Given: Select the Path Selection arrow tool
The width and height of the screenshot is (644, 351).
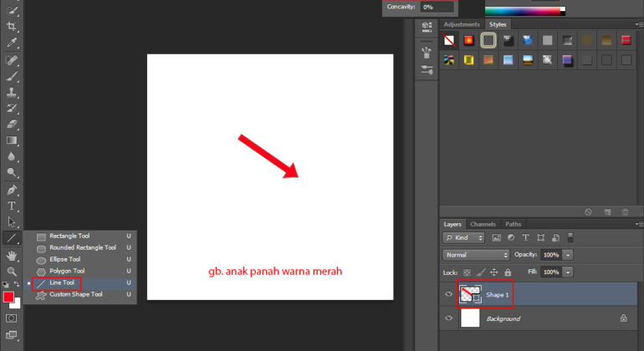Looking at the screenshot, I should [12, 222].
